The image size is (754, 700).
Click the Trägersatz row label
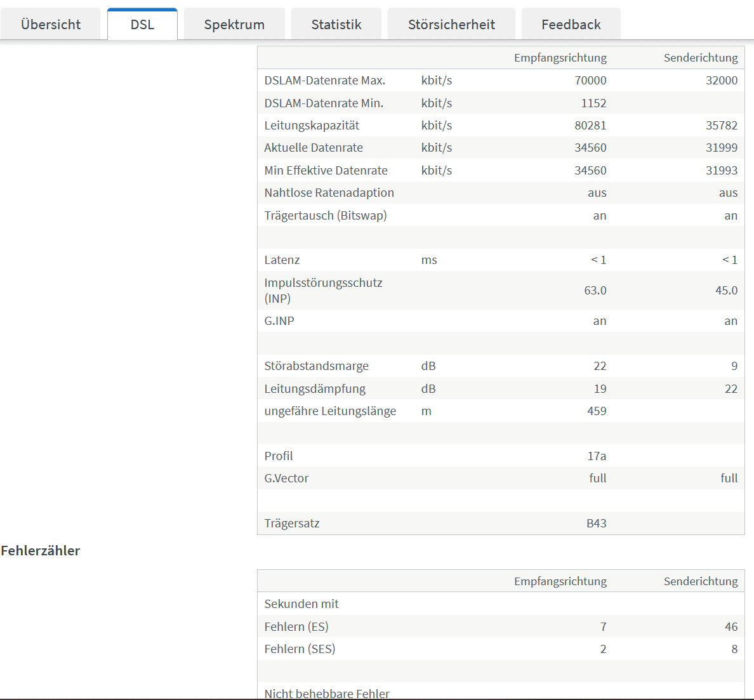click(x=291, y=523)
